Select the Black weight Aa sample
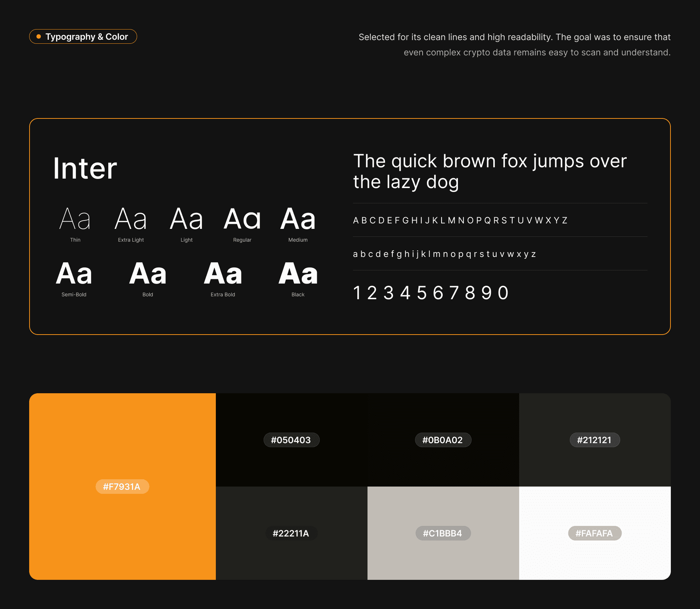The image size is (700, 609). tap(298, 274)
